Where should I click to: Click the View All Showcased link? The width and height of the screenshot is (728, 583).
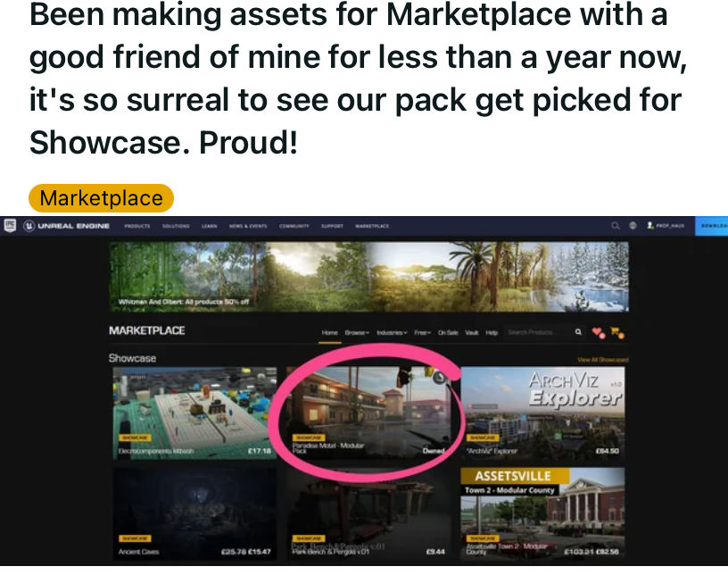coord(602,360)
